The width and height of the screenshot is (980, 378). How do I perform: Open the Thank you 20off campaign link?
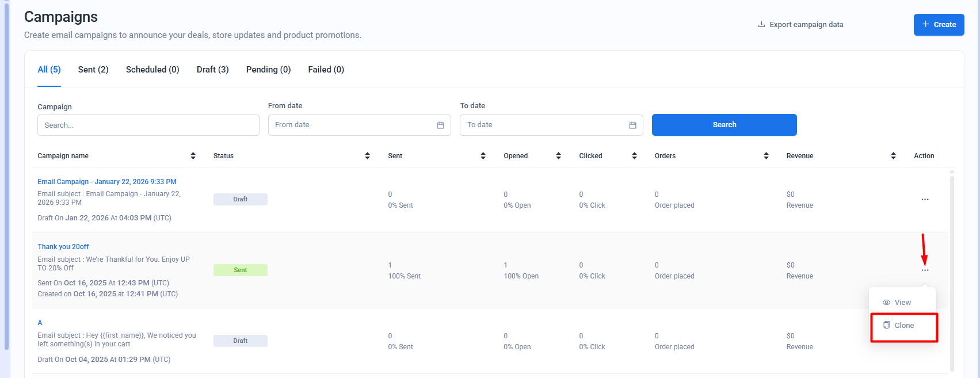click(63, 247)
